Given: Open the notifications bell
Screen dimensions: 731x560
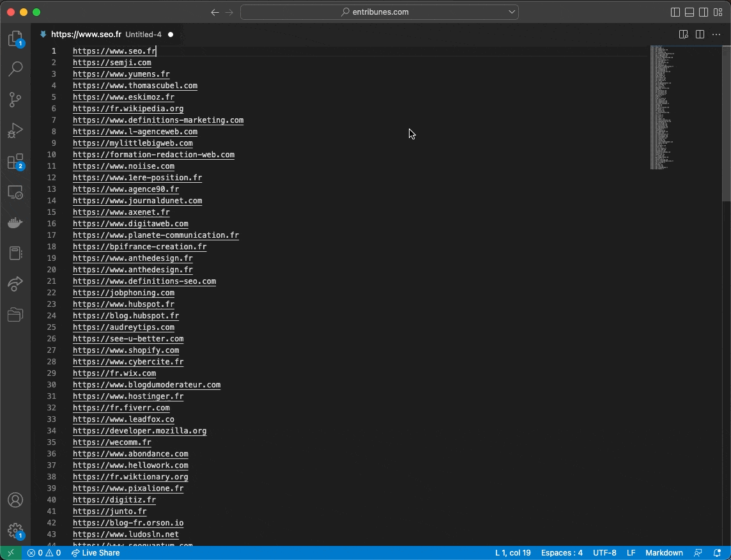Looking at the screenshot, I should click(718, 553).
